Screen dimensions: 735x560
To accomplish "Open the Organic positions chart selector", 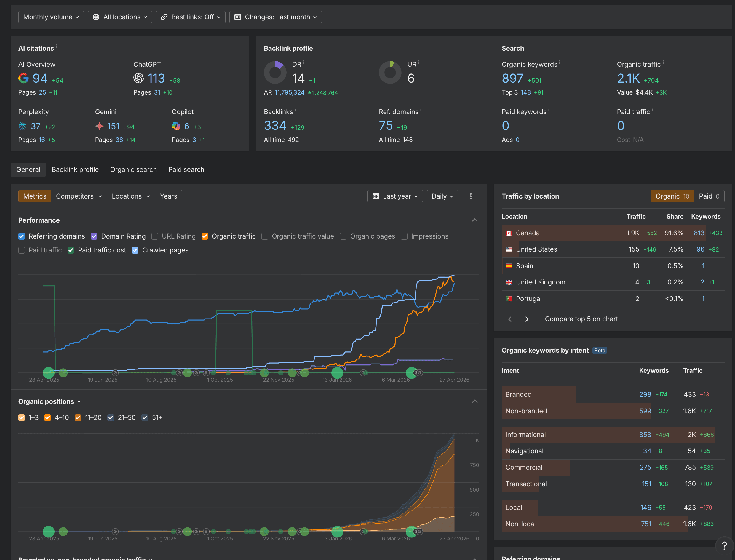I will [49, 402].
